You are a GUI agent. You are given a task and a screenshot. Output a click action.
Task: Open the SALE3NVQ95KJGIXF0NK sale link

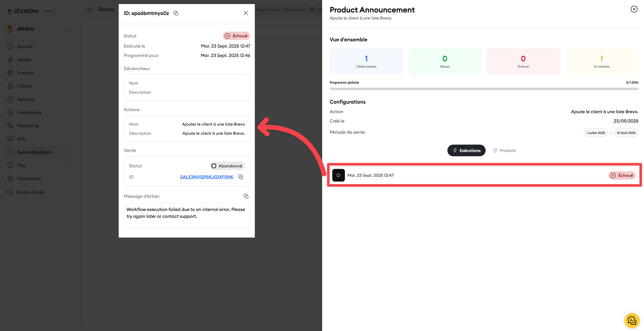point(206,177)
